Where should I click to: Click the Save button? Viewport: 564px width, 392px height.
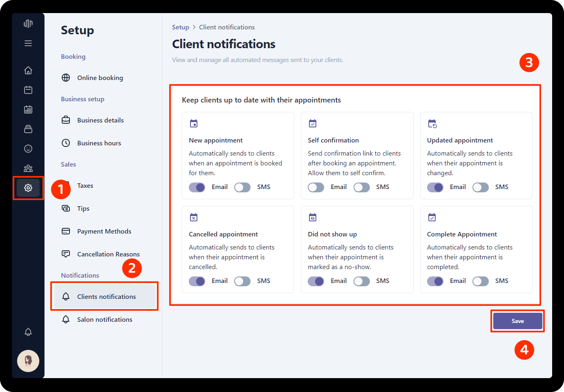click(x=517, y=321)
